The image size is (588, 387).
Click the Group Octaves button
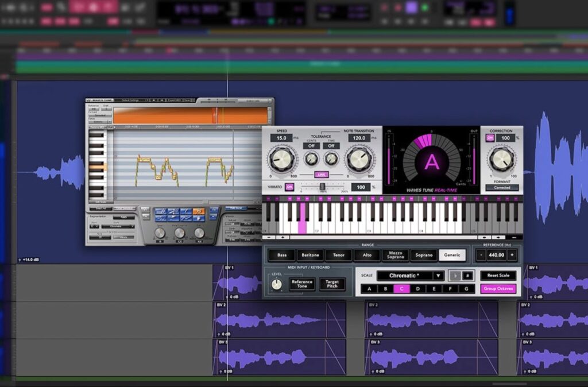[x=498, y=289]
